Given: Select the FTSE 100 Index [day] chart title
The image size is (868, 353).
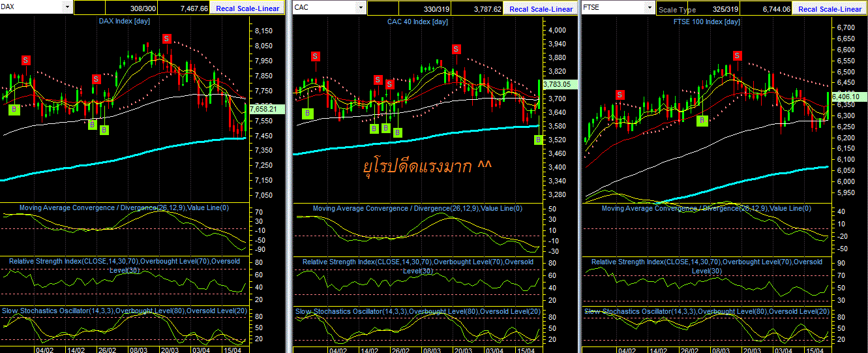Looking at the screenshot, I should click(x=707, y=22).
